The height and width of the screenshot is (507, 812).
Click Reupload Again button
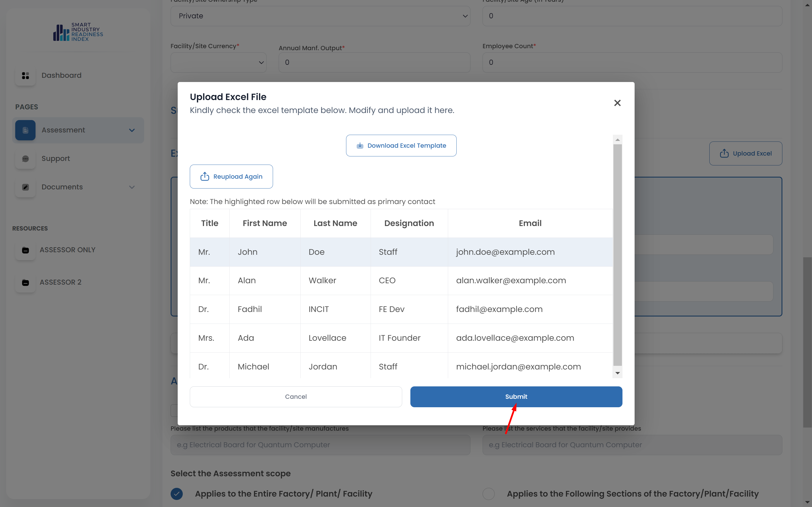click(231, 176)
